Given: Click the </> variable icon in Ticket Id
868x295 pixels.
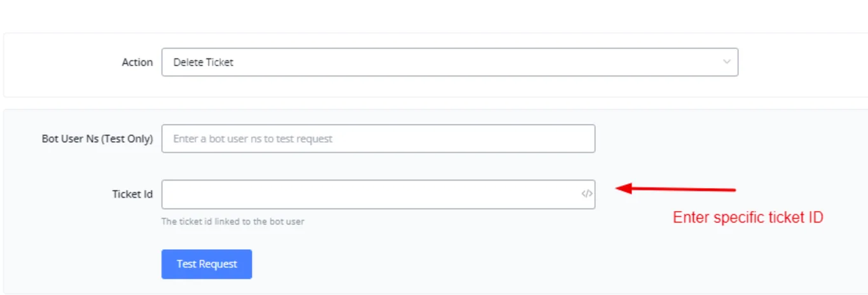Looking at the screenshot, I should 587,195.
